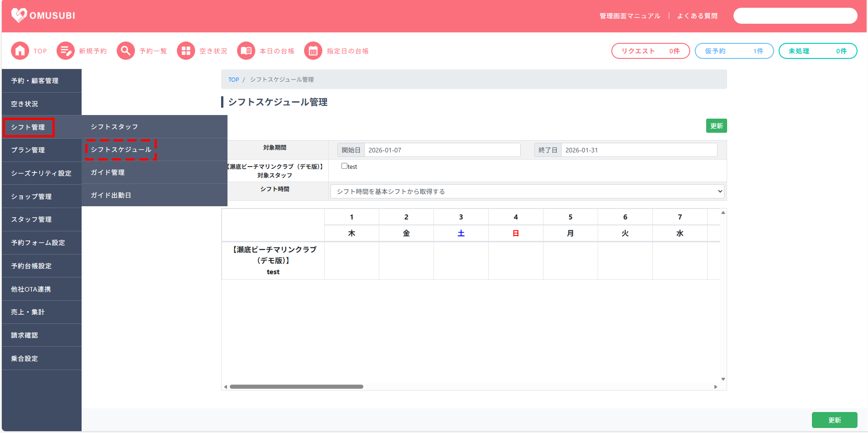Click the TOP breadcrumb link
Image resolution: width=868 pixels, height=433 pixels.
[233, 79]
